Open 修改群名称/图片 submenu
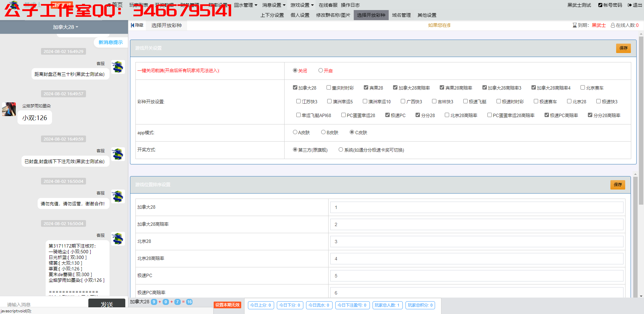This screenshot has height=314, width=644. click(333, 15)
